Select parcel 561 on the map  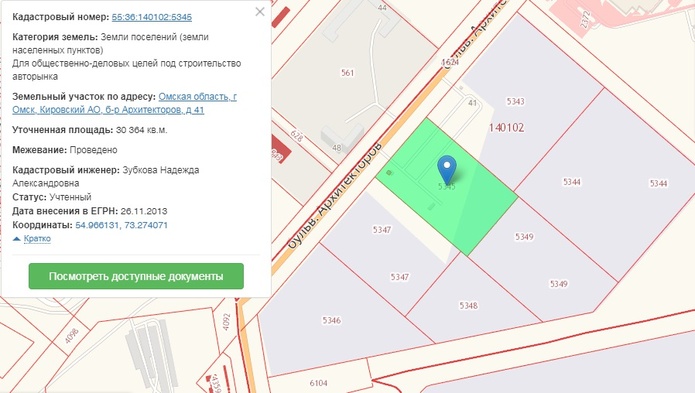click(348, 72)
